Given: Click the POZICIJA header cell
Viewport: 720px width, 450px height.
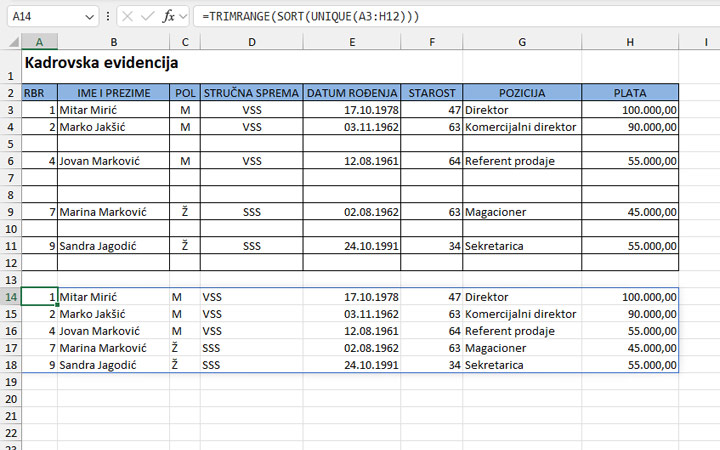Looking at the screenshot, I should [x=522, y=93].
